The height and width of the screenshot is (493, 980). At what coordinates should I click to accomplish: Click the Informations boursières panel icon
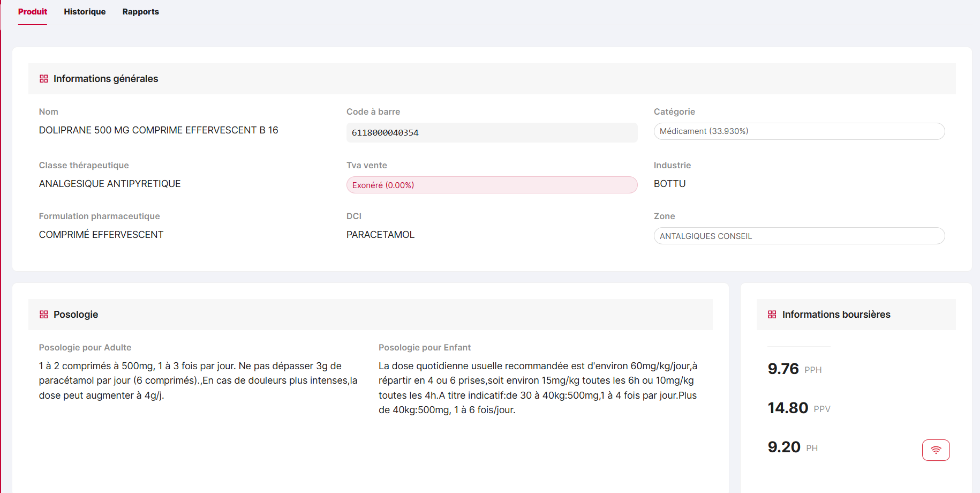[772, 315]
